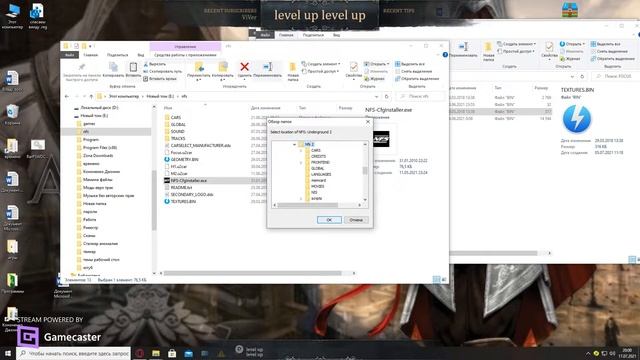Open Easy access (Простой доступ) dropdown in nfs window
Screen dimensions: 640x360
(321, 71)
